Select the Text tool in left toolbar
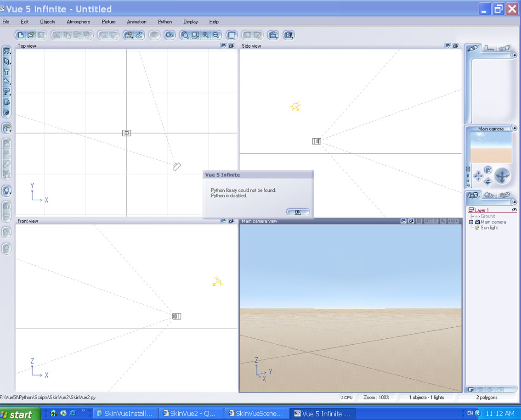Image resolution: width=521 pixels, height=420 pixels. 7,72
